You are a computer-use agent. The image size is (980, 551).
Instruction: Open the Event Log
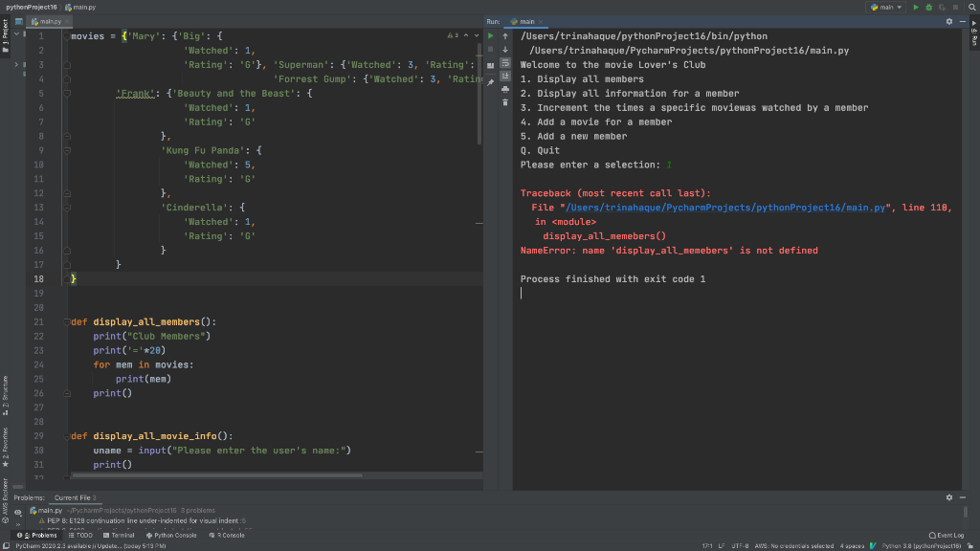pyautogui.click(x=947, y=535)
